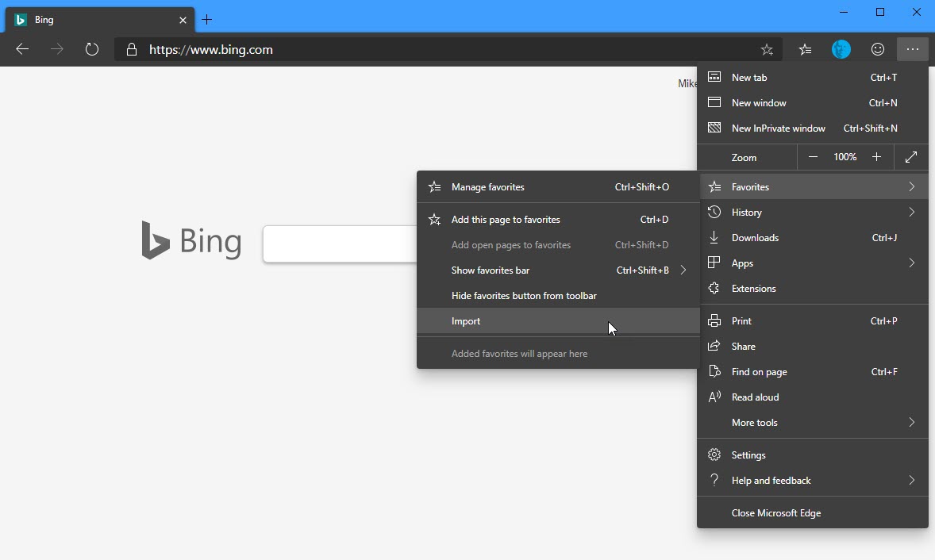Expand History submenu chevron
The height and width of the screenshot is (560, 935).
tap(912, 212)
